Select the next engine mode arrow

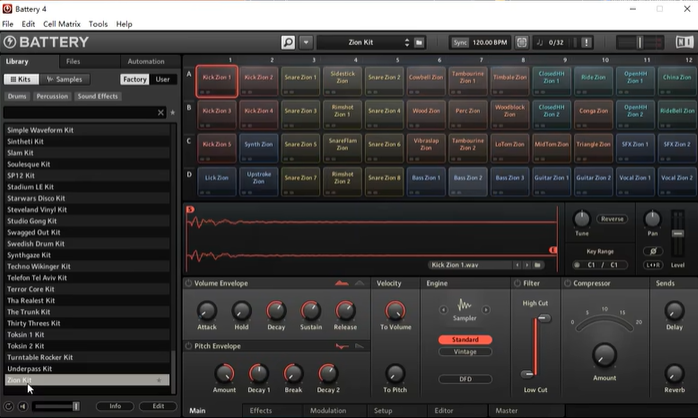tap(486, 310)
